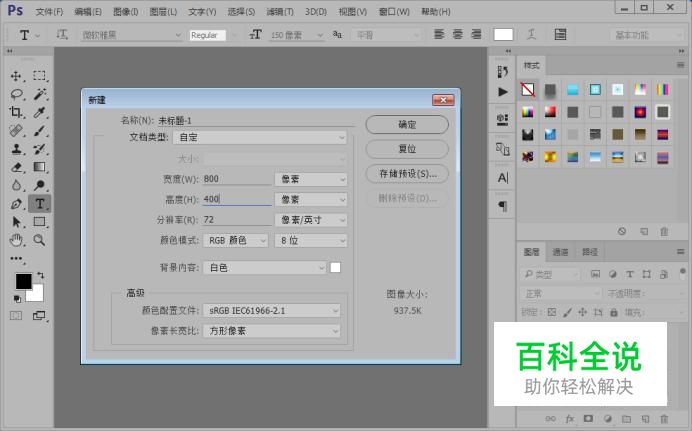Open the background contents dropdown
Viewport: 692px width, 431px height.
click(x=264, y=268)
